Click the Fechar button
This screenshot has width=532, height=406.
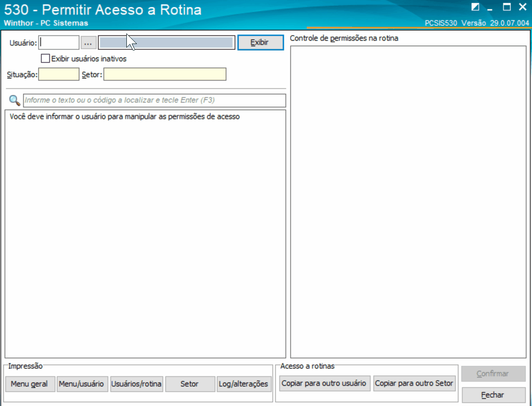tap(494, 395)
